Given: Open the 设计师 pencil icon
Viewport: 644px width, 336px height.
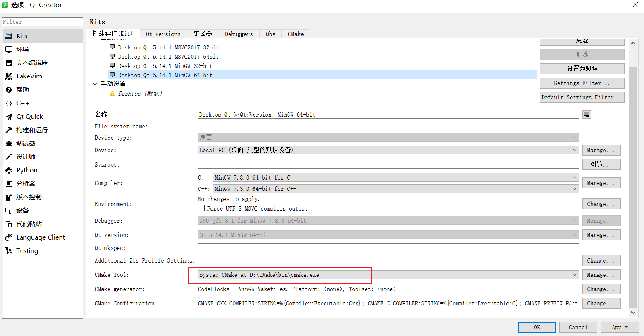Looking at the screenshot, I should 9,157.
